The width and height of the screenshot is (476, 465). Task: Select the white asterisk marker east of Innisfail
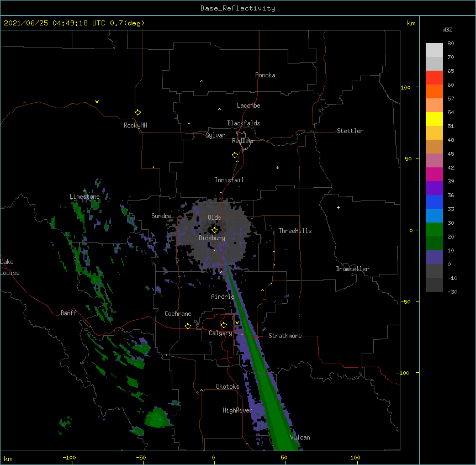[x=277, y=167]
